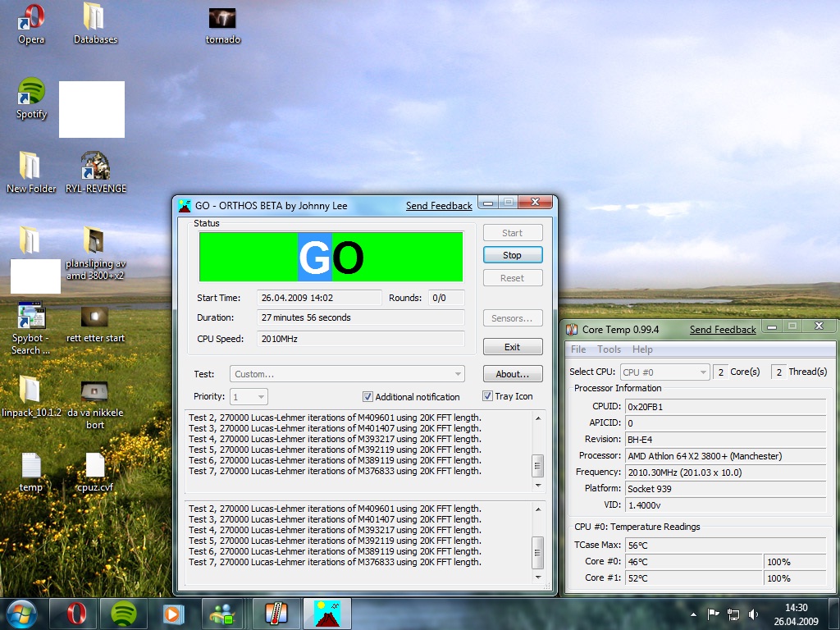This screenshot has width=840, height=630.
Task: Switch to Core Temp thermometer taskbar icon
Action: pos(276,614)
